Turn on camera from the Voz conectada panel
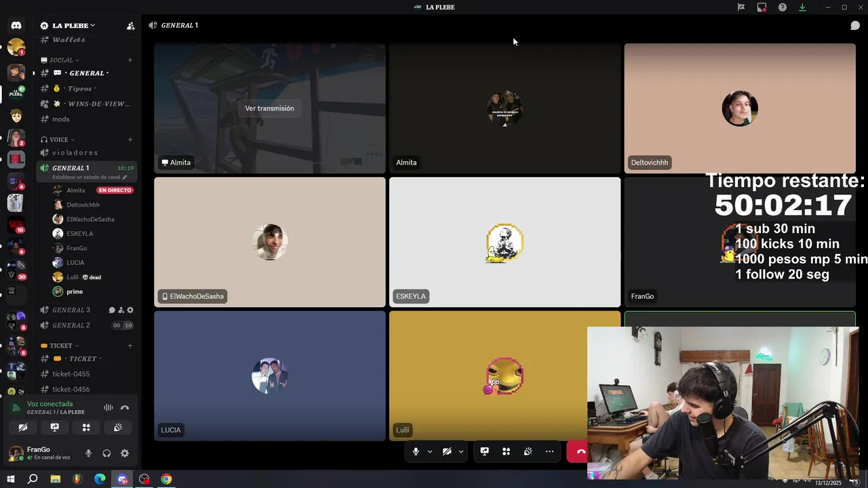Viewport: 868px width, 488px height. [x=23, y=428]
